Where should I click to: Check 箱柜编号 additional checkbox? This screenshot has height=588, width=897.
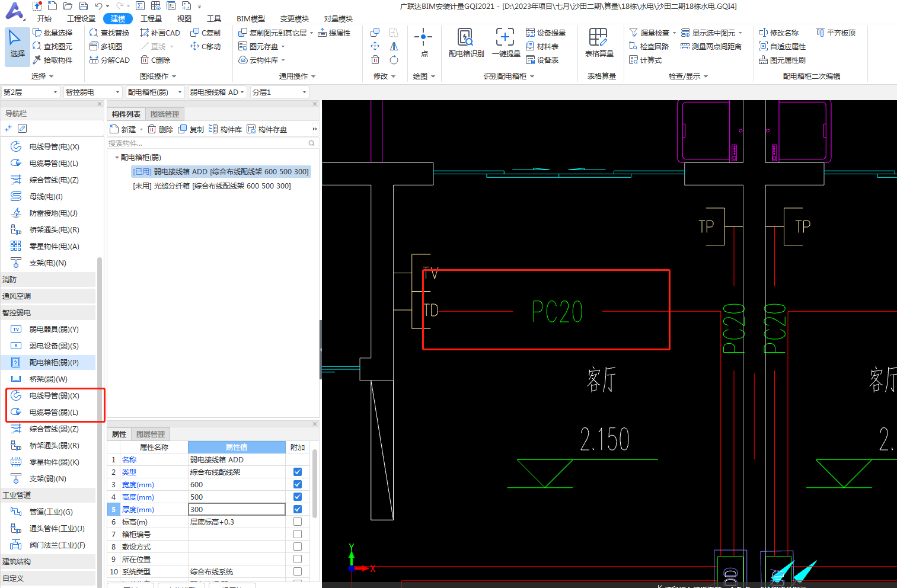(x=298, y=534)
